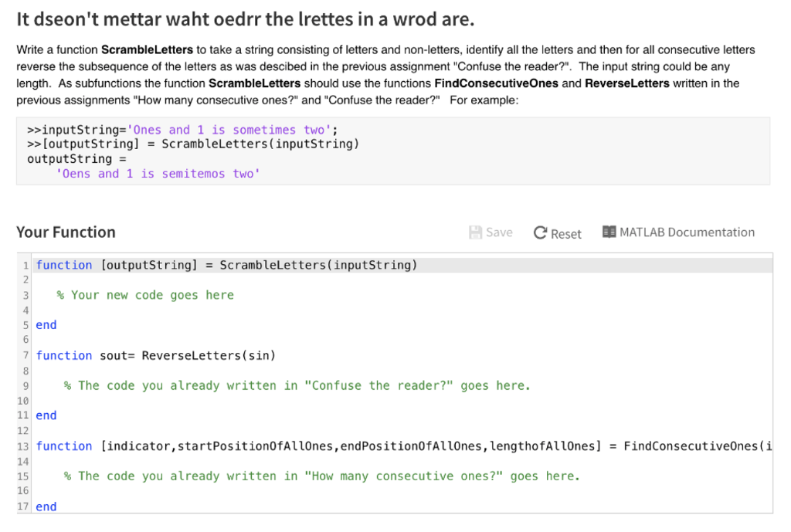The image size is (791, 532).
Task: Place cursor on the ReverseLetters function line
Action: [154, 355]
